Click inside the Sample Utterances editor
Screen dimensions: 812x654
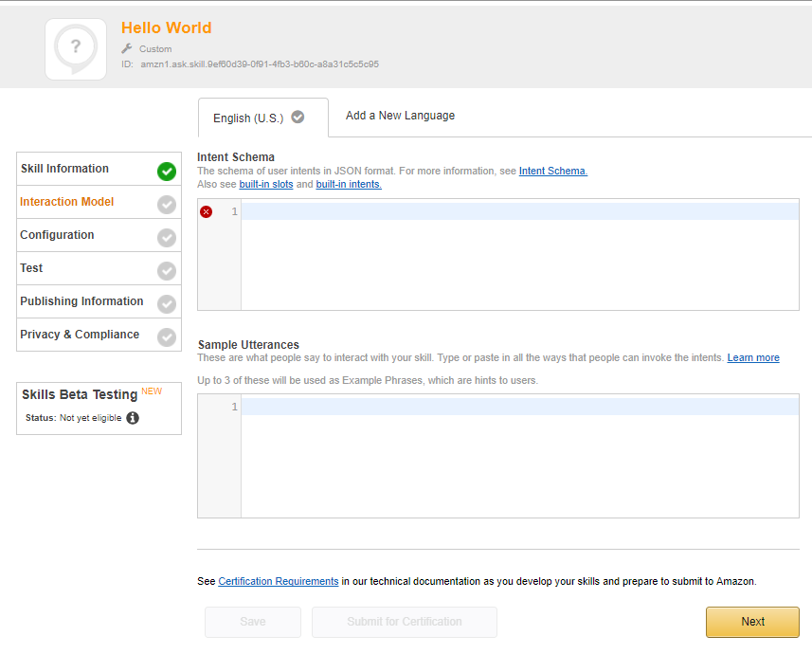(x=519, y=460)
